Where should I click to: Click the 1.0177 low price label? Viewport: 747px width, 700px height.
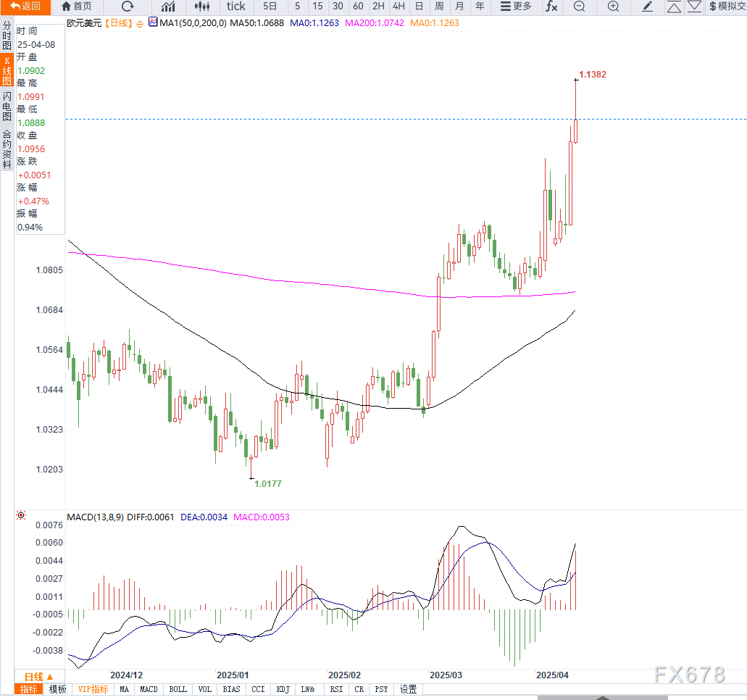268,483
